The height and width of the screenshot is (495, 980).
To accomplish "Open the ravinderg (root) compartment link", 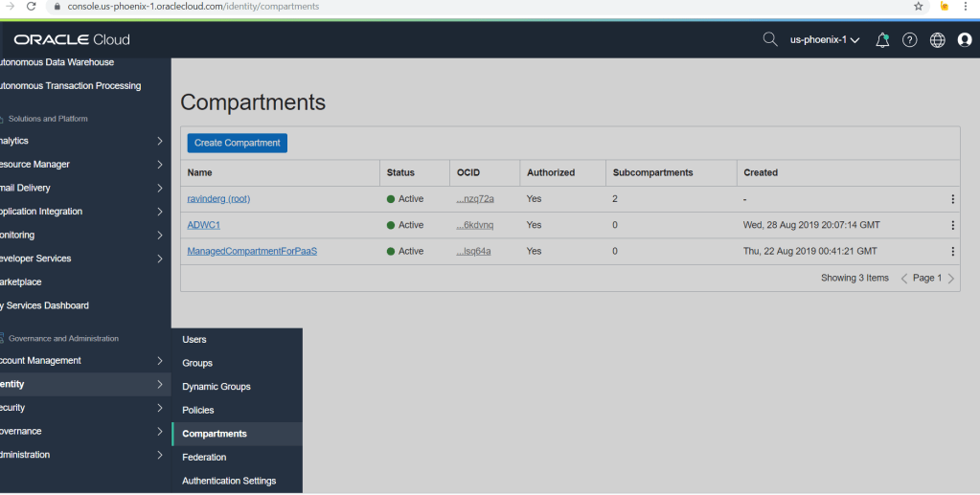I will coord(218,199).
